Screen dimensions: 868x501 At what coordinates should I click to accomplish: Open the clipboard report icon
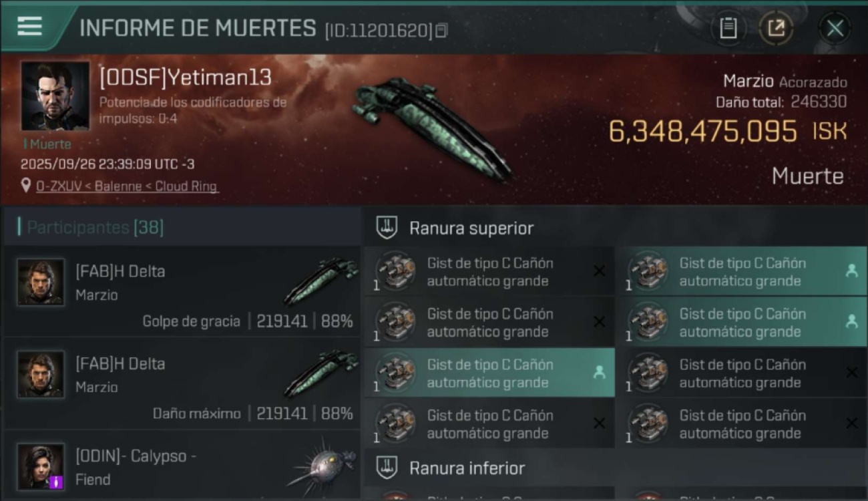(728, 28)
